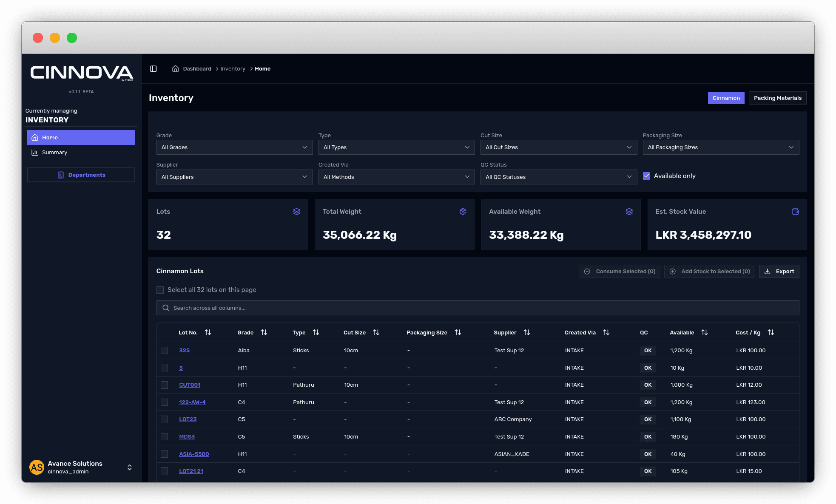Switch to the Cinnamon tab

pos(726,98)
